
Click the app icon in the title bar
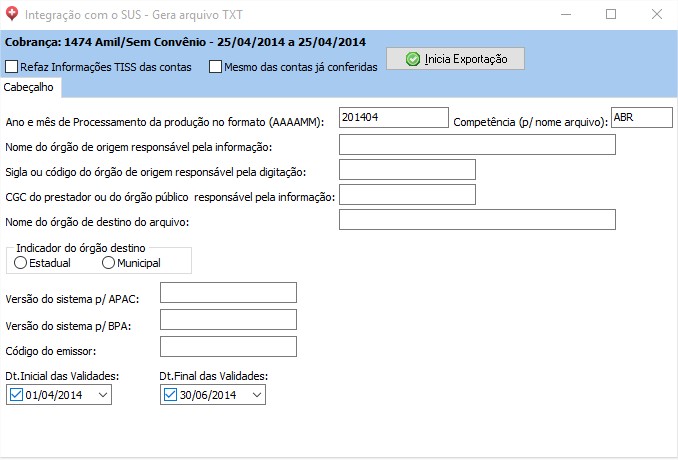pyautogui.click(x=12, y=15)
